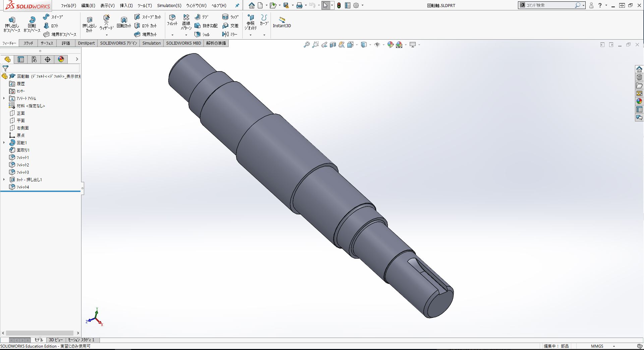Viewport: 644px width, 350px height.
Task: Toggle hide/show items eye icon
Action: coord(377,45)
